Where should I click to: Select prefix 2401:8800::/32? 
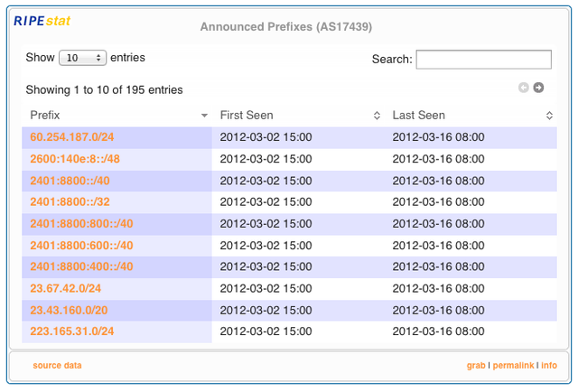pos(70,201)
